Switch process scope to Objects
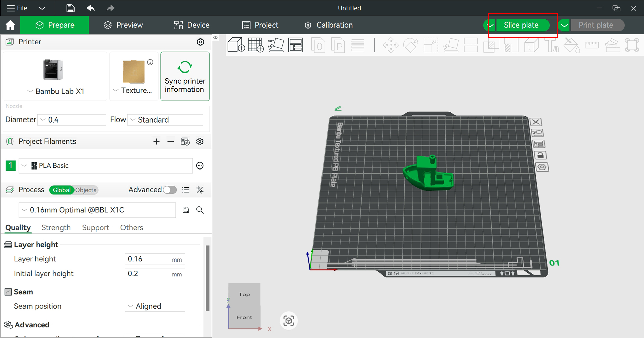Image resolution: width=644 pixels, height=338 pixels. point(86,190)
